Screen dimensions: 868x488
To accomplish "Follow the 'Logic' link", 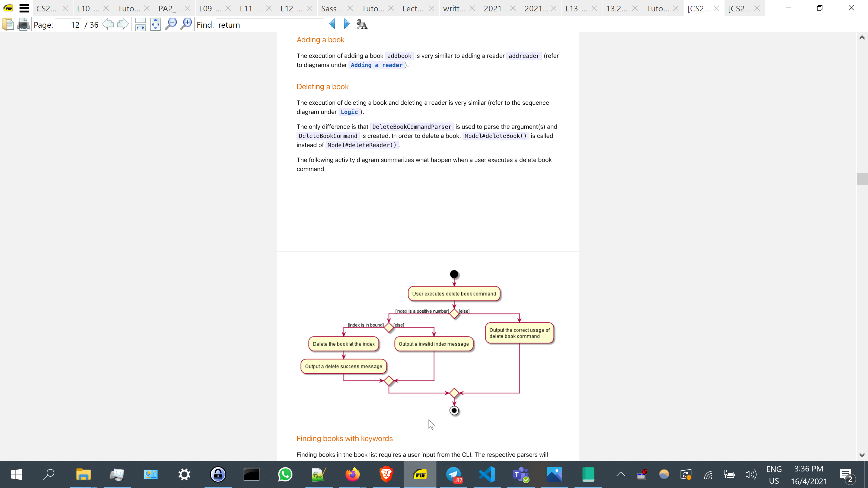I will pos(349,112).
